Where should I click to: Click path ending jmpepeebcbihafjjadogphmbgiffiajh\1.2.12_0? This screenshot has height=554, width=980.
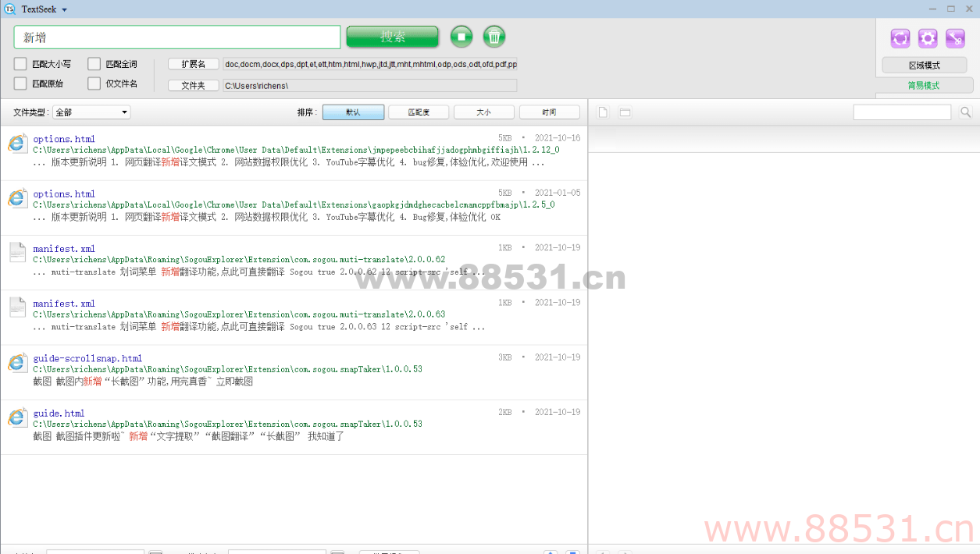point(296,150)
